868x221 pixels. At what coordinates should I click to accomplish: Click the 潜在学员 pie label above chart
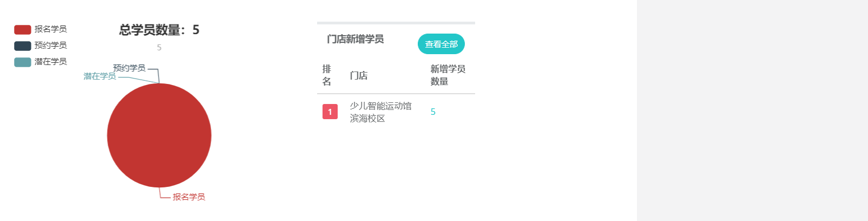[x=100, y=76]
